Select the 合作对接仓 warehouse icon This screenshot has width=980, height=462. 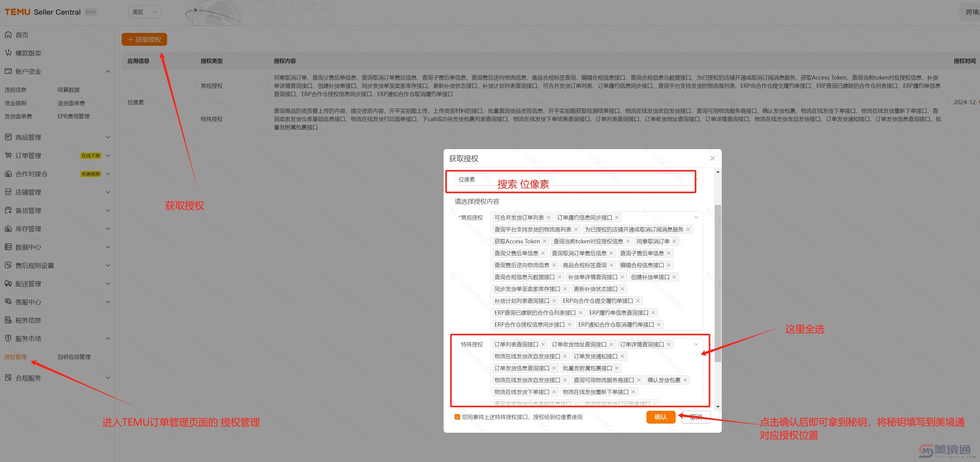tap(8, 174)
